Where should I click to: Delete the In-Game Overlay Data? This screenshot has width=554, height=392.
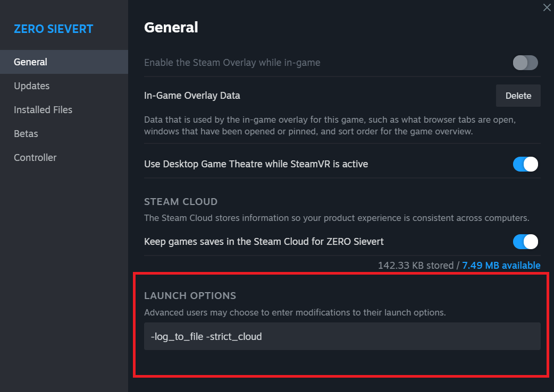click(518, 96)
